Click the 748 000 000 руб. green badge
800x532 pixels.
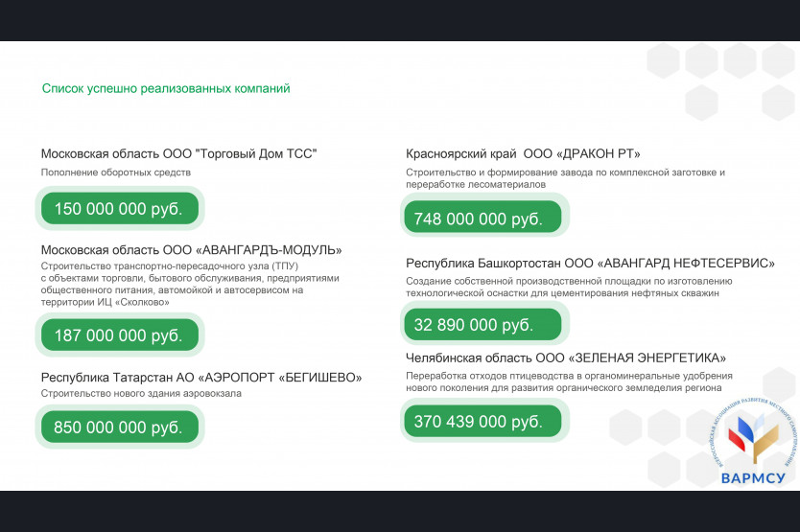[482, 218]
